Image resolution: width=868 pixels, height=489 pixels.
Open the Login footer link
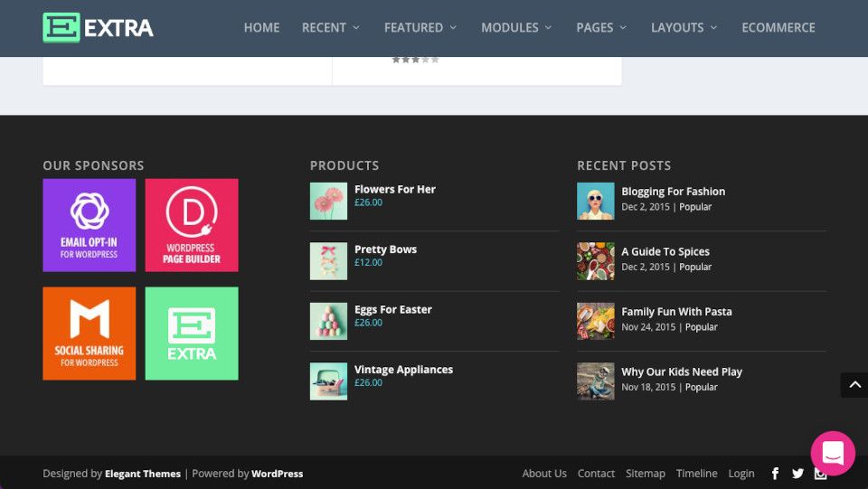click(741, 474)
